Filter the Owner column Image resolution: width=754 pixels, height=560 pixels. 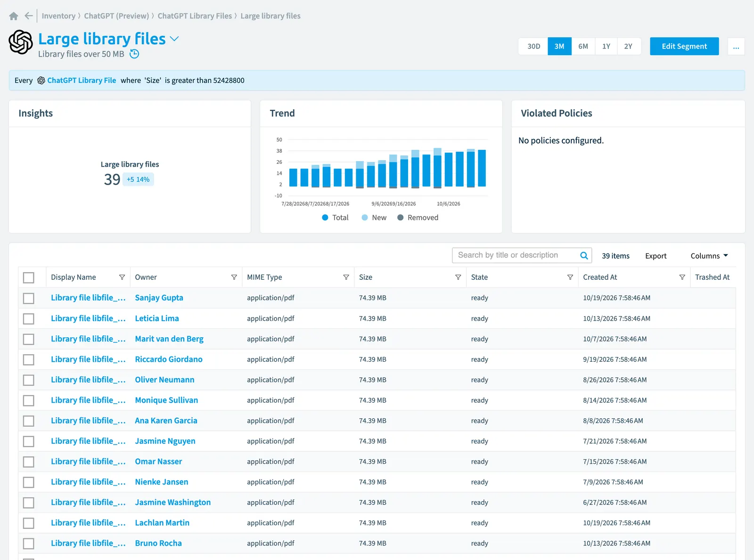pyautogui.click(x=234, y=277)
